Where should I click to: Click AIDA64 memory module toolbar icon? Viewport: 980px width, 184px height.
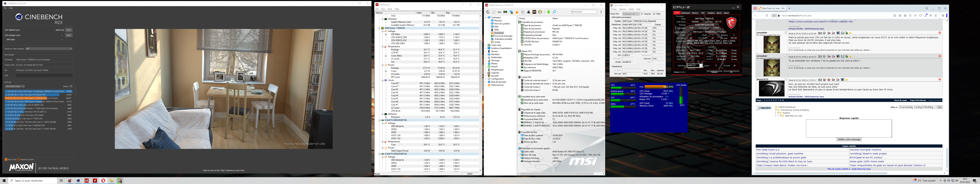505,12
